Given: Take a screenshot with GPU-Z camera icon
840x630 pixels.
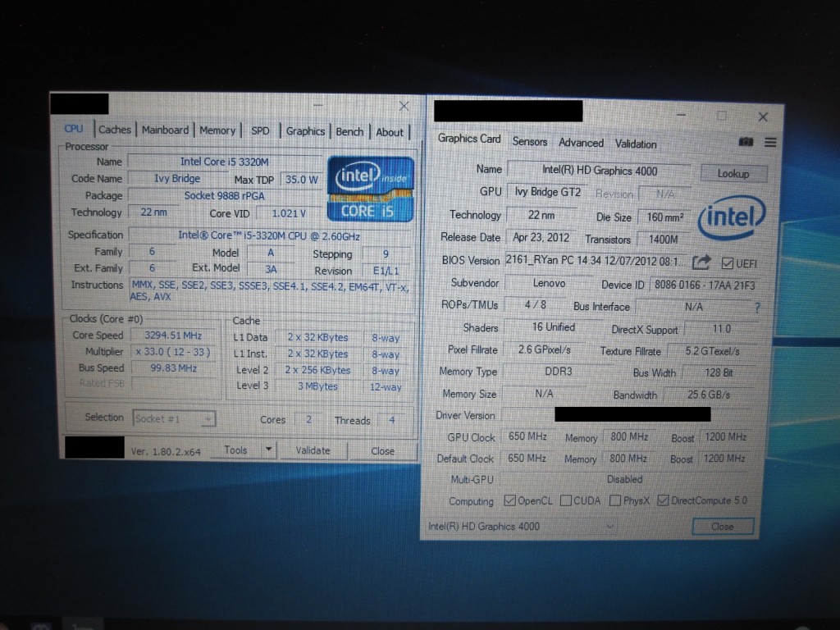Looking at the screenshot, I should (x=746, y=142).
